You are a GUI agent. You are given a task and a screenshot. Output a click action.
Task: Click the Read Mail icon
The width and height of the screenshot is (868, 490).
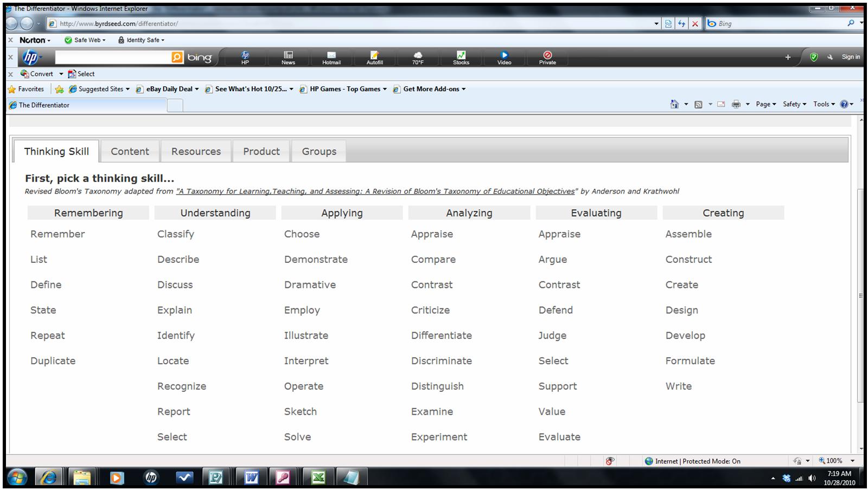[721, 104]
